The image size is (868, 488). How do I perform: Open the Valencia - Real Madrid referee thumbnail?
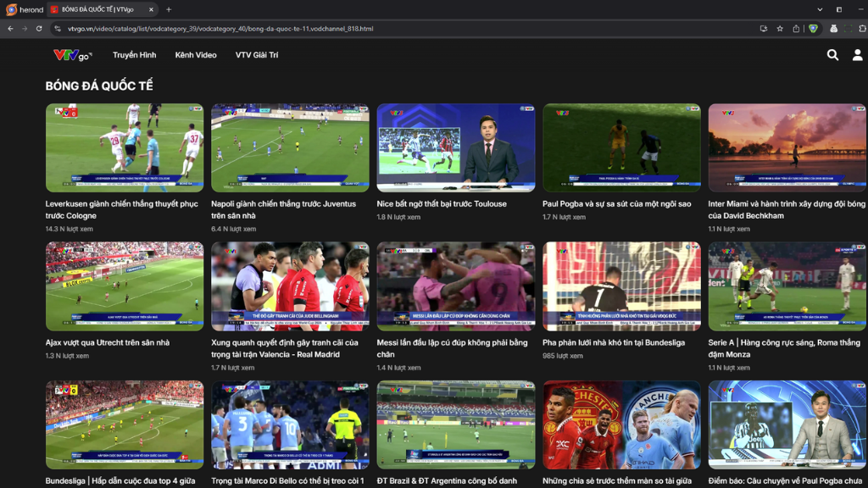pyautogui.click(x=290, y=286)
